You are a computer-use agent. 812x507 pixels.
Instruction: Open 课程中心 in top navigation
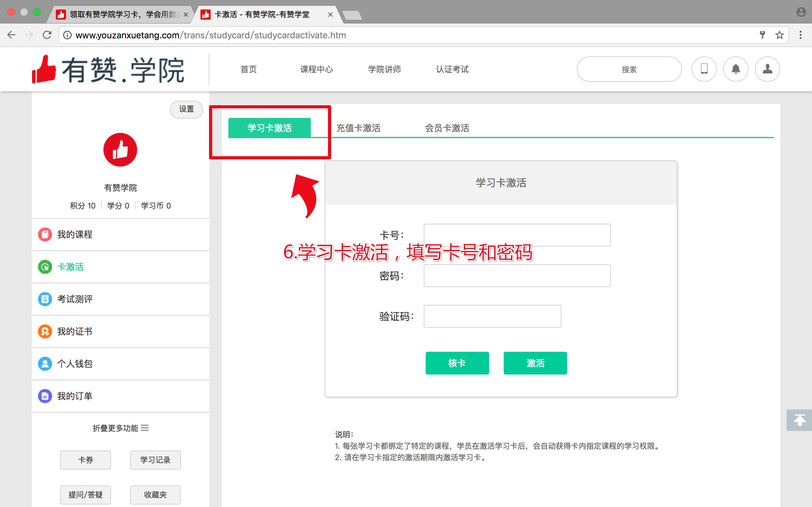tap(317, 69)
